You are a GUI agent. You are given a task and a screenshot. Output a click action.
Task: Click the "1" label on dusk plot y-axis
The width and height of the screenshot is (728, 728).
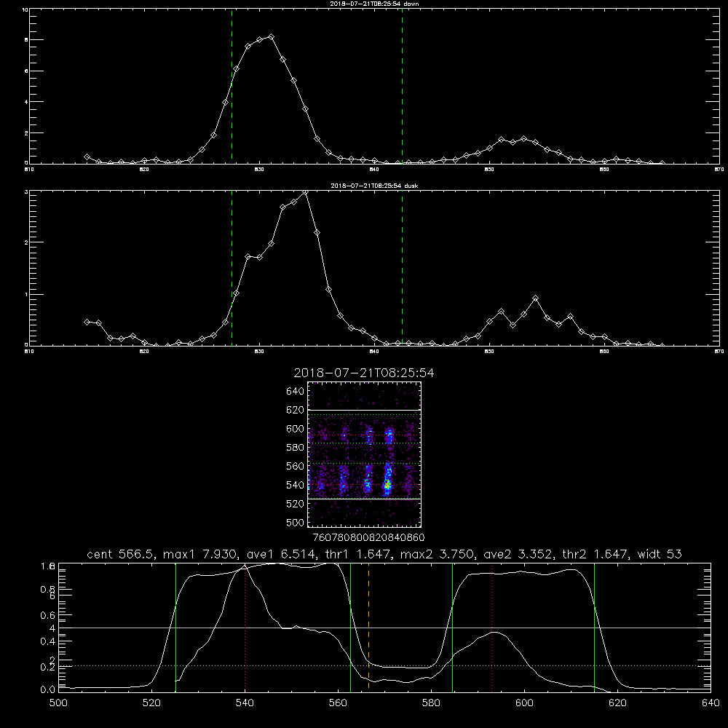(26, 294)
